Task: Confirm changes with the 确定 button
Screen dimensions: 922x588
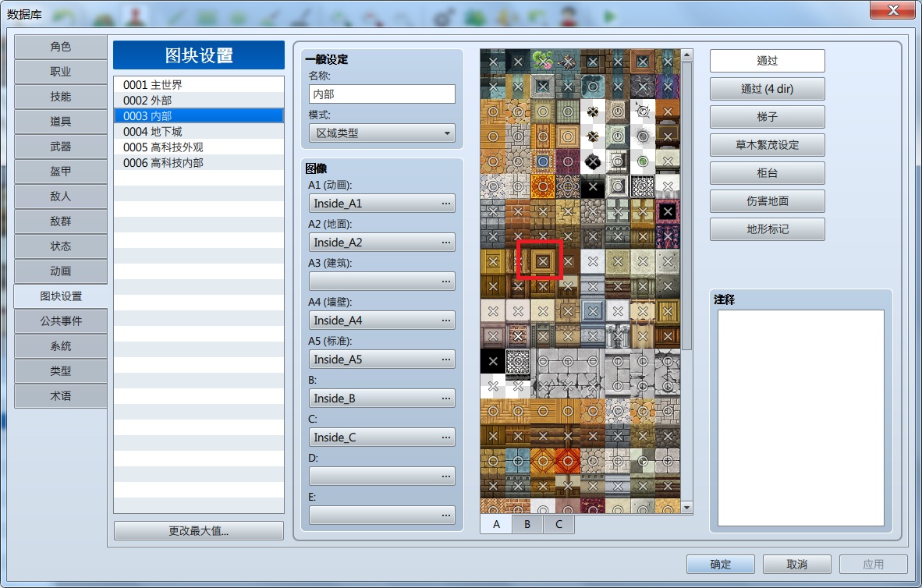Action: click(720, 565)
